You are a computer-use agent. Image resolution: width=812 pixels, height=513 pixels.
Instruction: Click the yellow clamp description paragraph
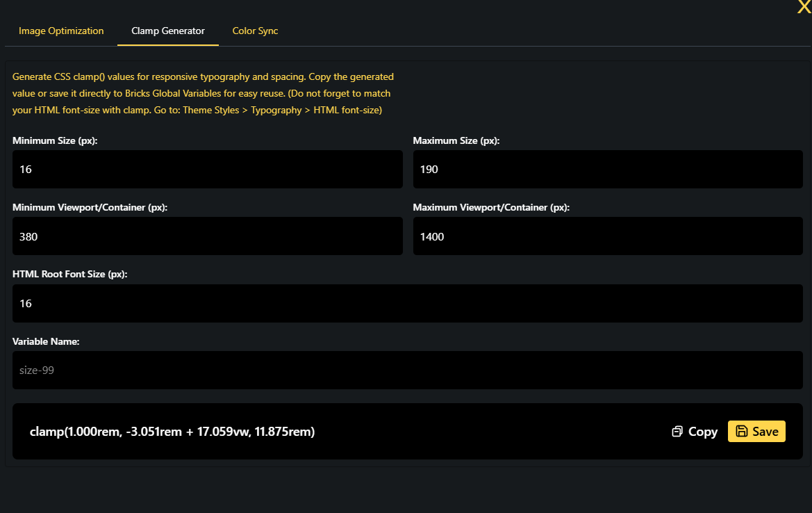(x=203, y=93)
